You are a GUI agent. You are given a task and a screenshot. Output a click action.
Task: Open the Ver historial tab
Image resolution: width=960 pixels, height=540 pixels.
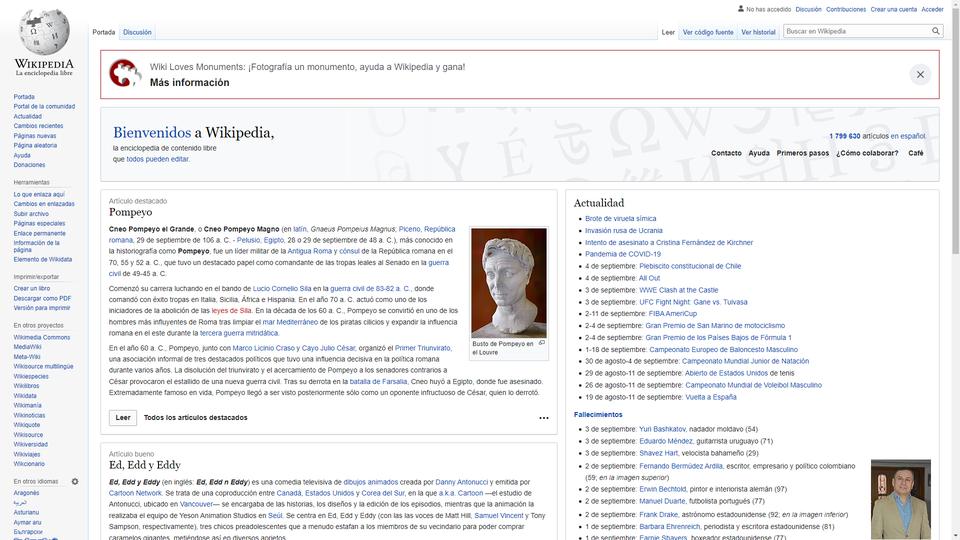(x=758, y=32)
